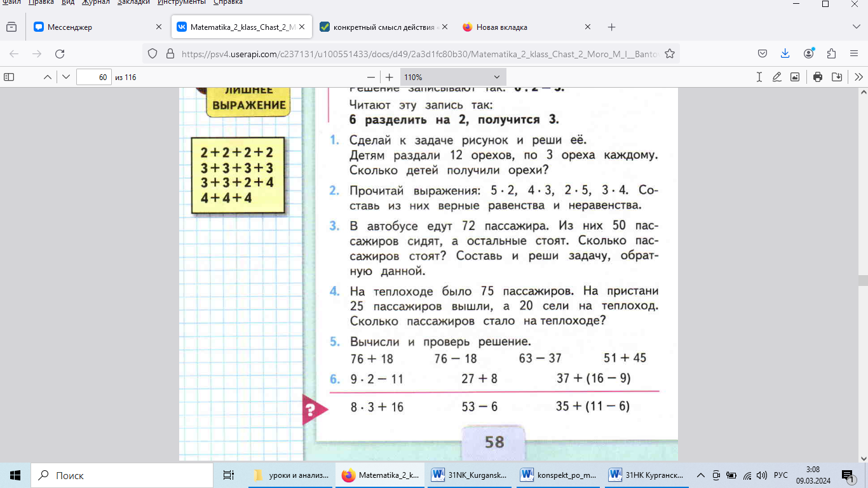The width and height of the screenshot is (868, 488).
Task: Switch to Matematika_2_klass tab
Action: 241,27
